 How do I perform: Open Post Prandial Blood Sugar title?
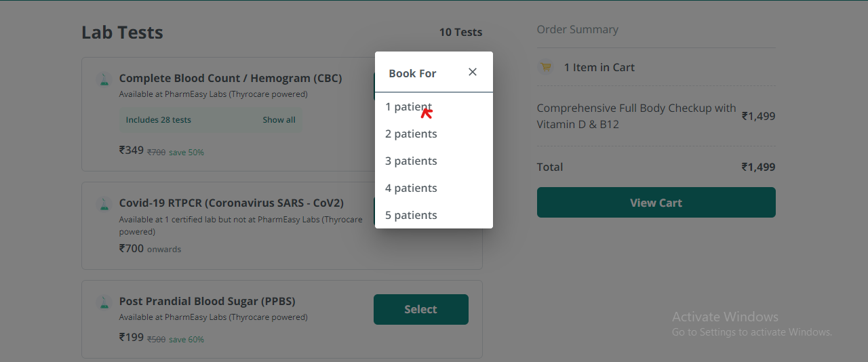pos(207,301)
